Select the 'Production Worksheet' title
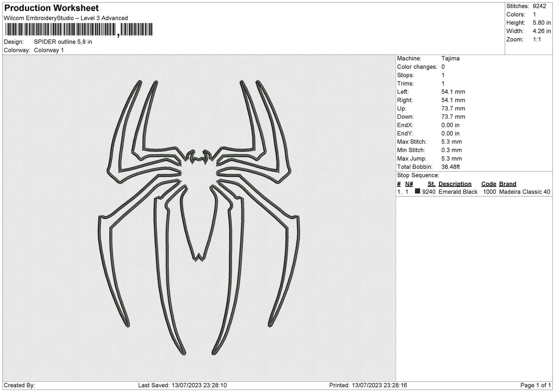 51,8
